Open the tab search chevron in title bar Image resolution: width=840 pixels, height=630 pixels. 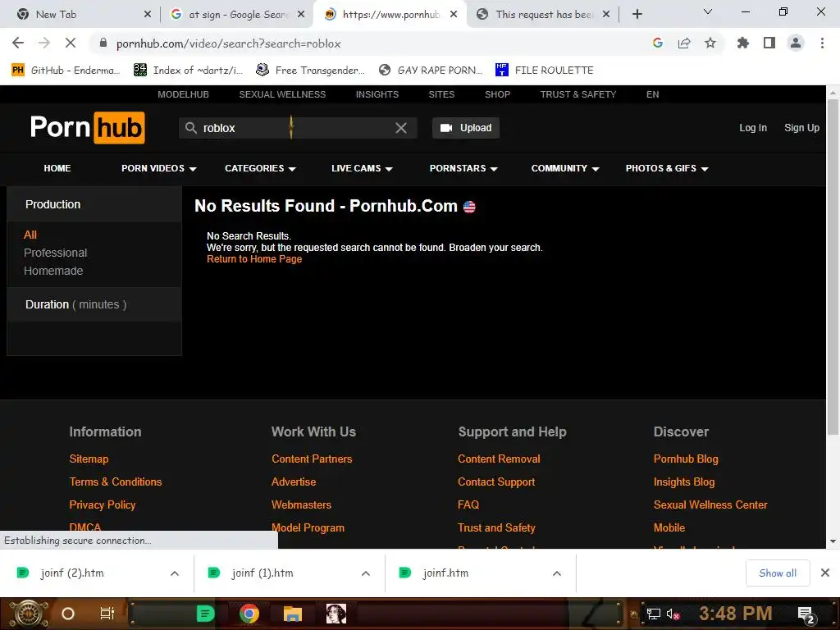pos(708,11)
